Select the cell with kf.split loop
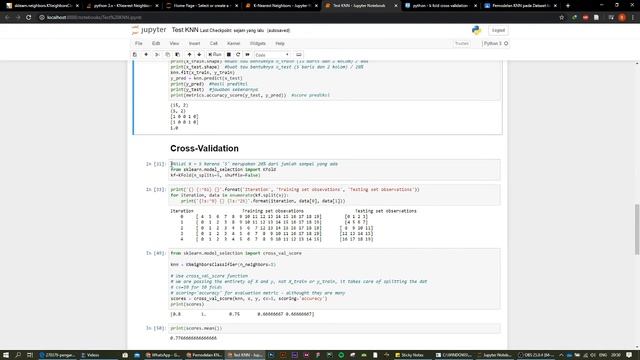 point(334,195)
